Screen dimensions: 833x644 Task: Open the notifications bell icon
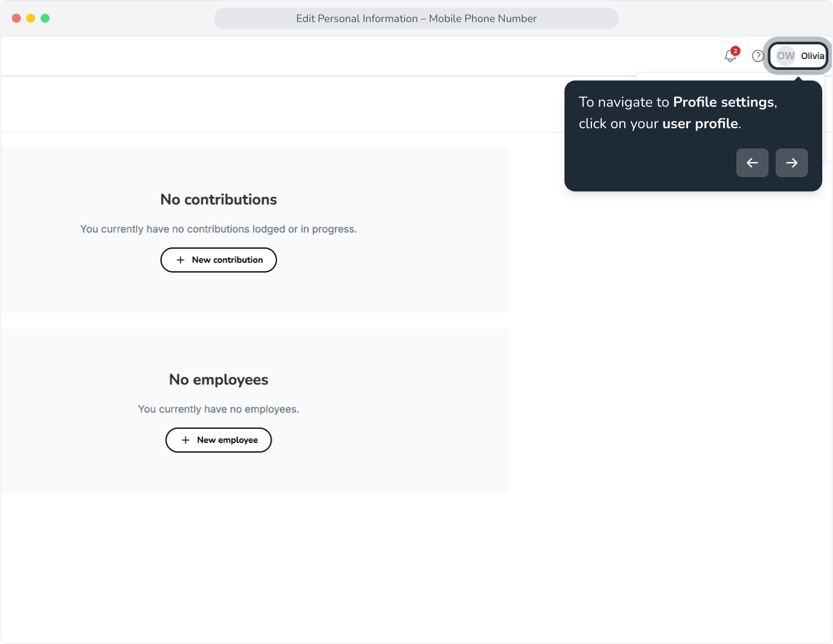[730, 55]
